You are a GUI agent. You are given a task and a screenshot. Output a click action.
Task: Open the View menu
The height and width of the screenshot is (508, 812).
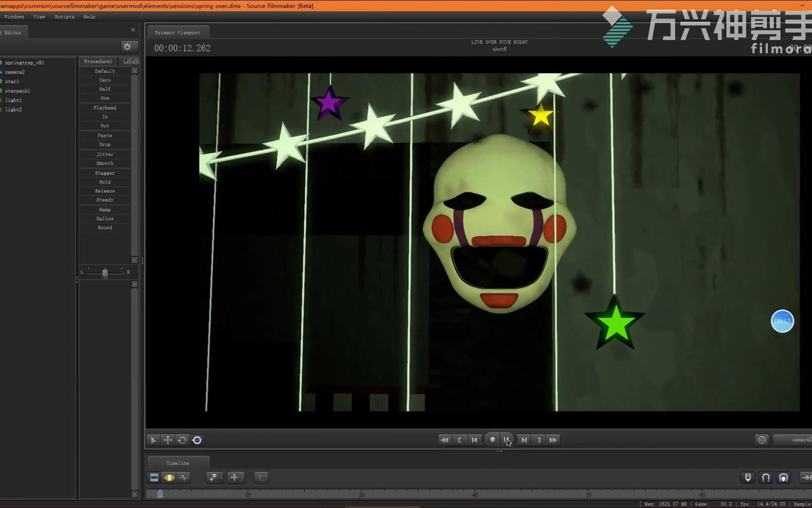pyautogui.click(x=39, y=16)
